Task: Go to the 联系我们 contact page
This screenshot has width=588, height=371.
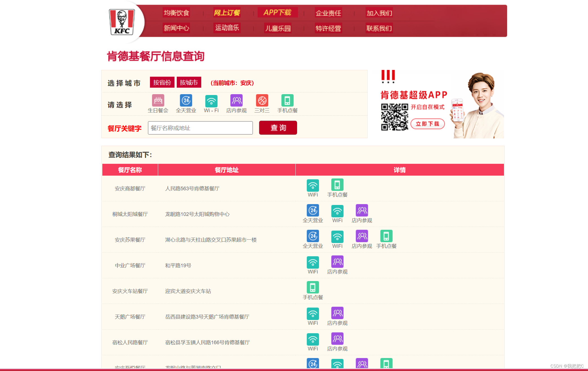Action: coord(379,28)
